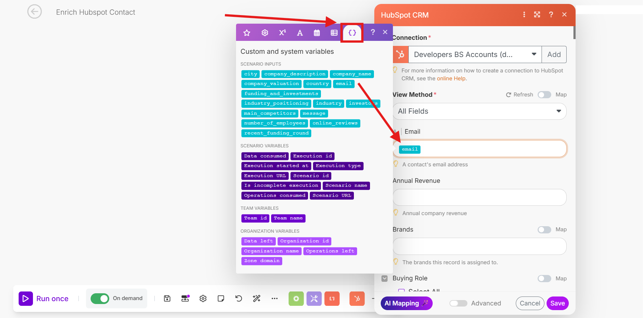Insert the Data consumed scenario variable
Screen dimensions: 644x318
point(265,156)
